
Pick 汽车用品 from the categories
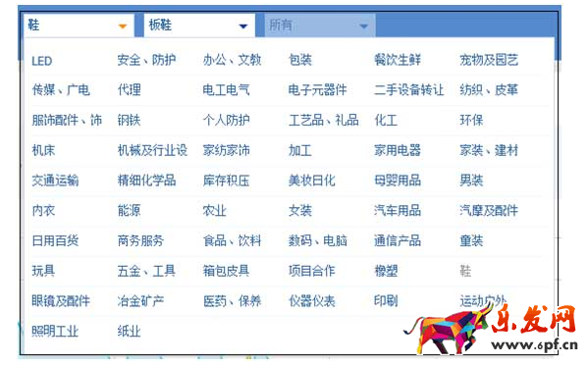[x=398, y=211]
